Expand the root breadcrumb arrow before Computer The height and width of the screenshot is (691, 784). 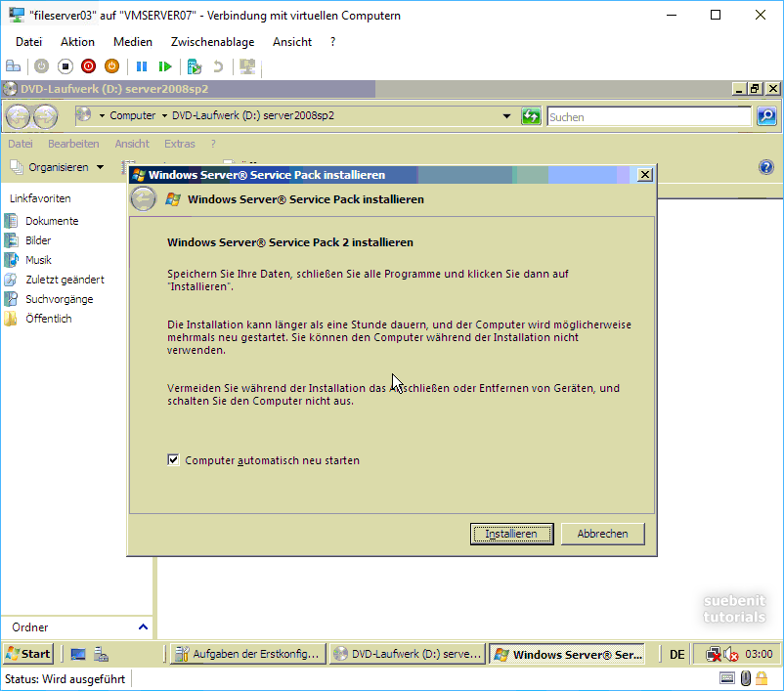[102, 116]
